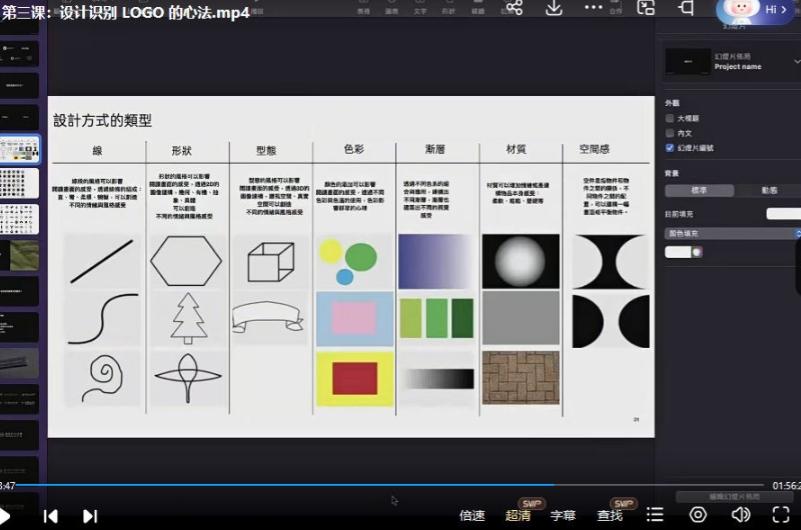The width and height of the screenshot is (801, 530).
Task: Enable the 內文 checkbox
Action: coord(670,132)
